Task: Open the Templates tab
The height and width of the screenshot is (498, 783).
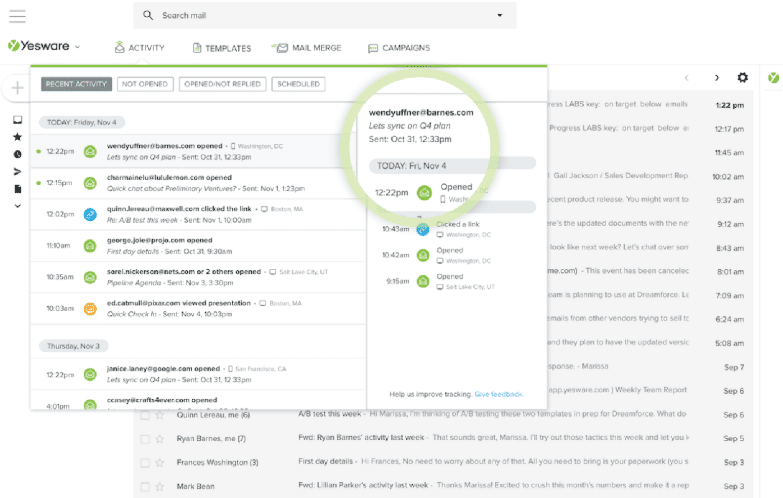Action: click(x=221, y=48)
